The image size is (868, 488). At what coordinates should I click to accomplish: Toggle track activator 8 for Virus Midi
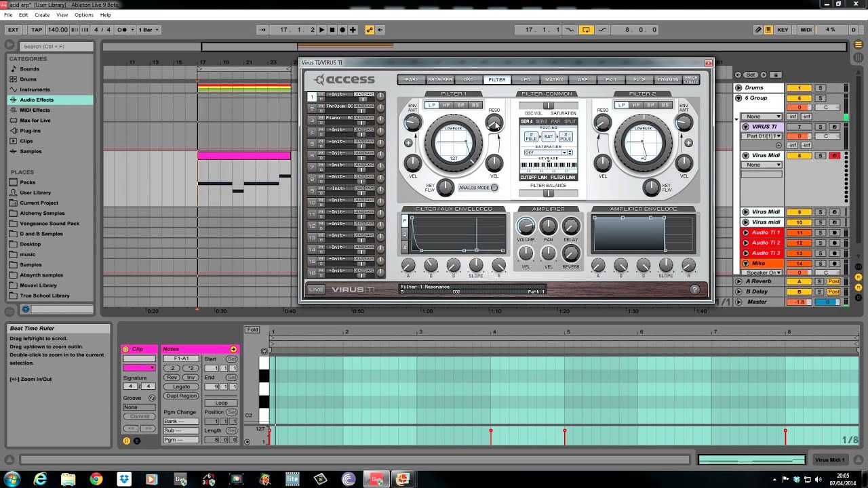[800, 156]
